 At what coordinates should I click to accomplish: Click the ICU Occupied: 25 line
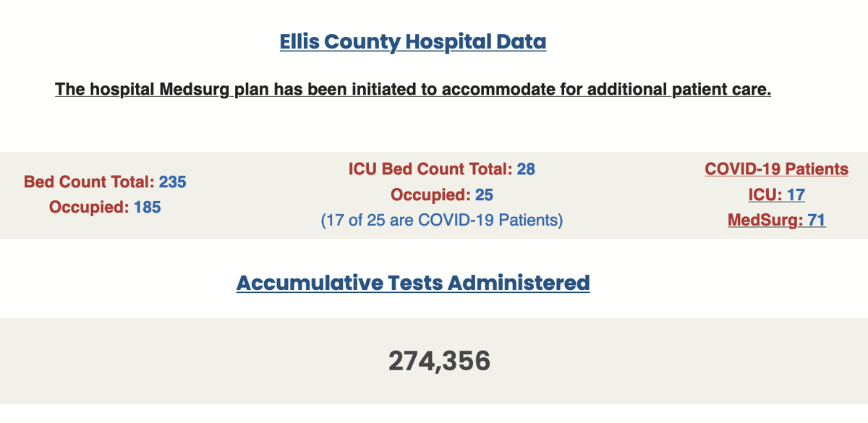[x=442, y=195]
